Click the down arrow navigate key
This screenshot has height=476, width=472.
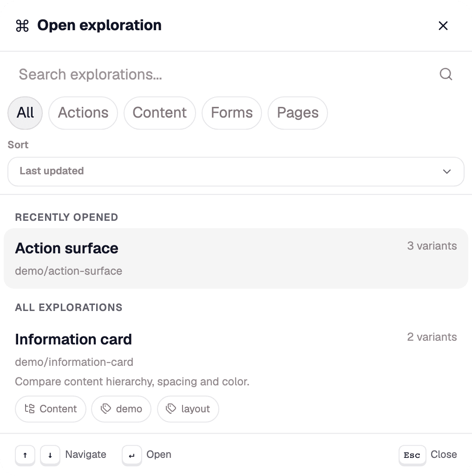[50, 455]
